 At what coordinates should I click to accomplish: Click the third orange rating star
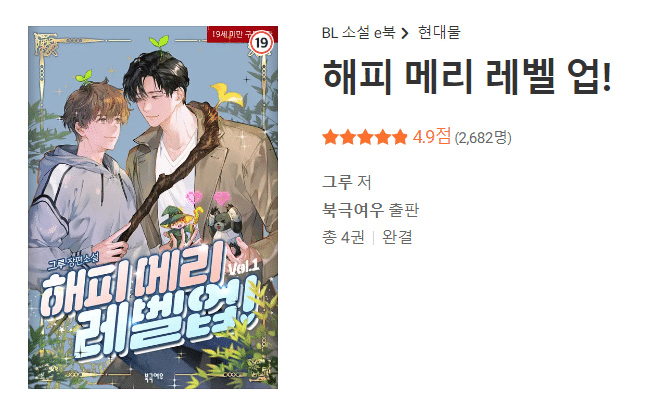tap(365, 137)
